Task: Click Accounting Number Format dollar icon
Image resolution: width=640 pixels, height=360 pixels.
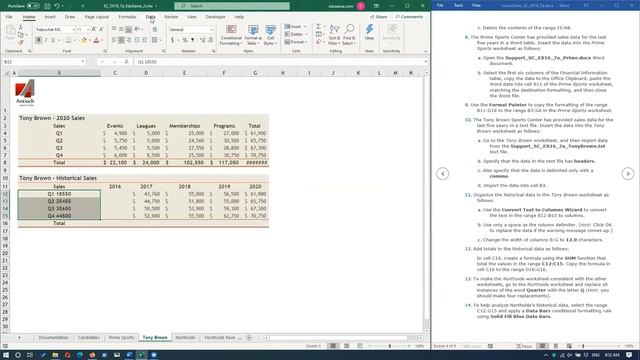Action: point(172,40)
